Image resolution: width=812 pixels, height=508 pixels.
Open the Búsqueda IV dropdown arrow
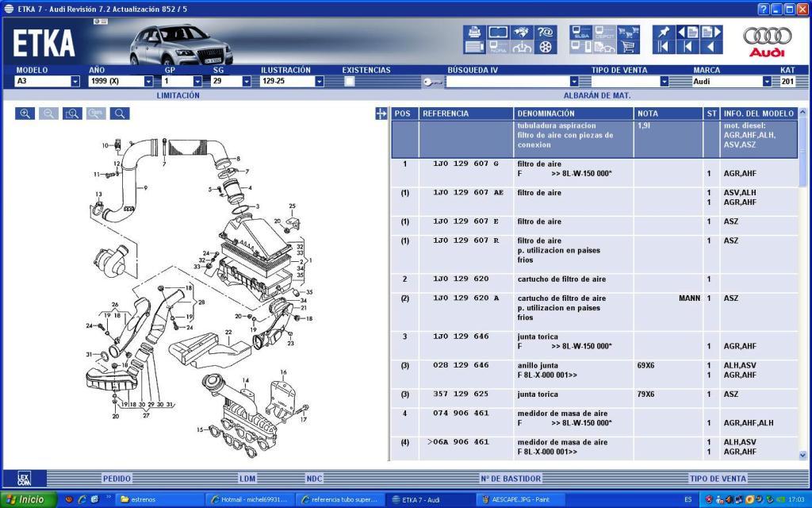coord(574,82)
